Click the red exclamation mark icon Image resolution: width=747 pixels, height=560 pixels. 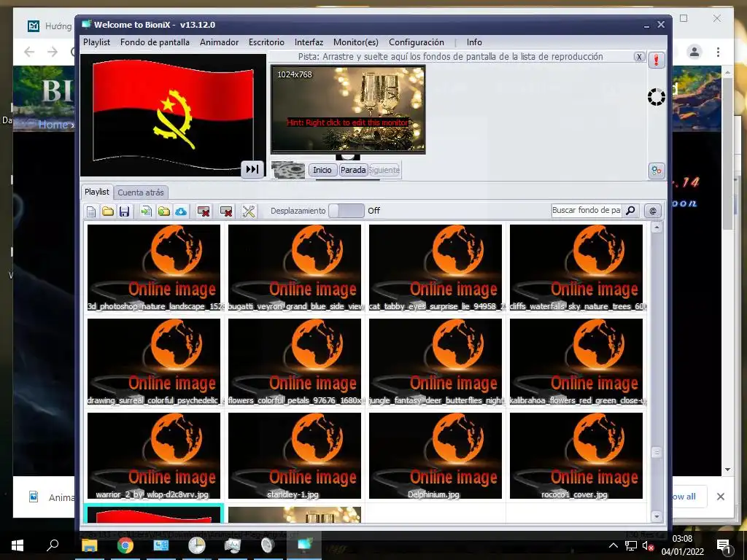click(656, 60)
